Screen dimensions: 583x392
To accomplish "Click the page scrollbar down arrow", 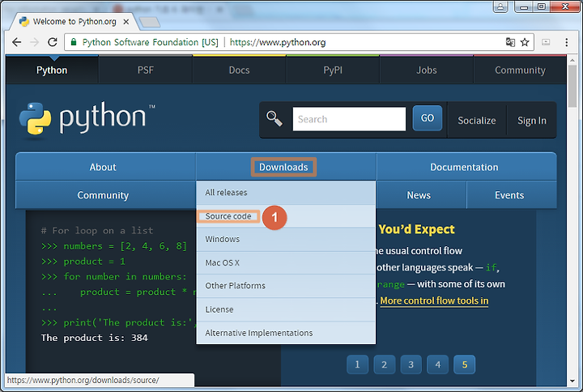I will click(572, 381).
